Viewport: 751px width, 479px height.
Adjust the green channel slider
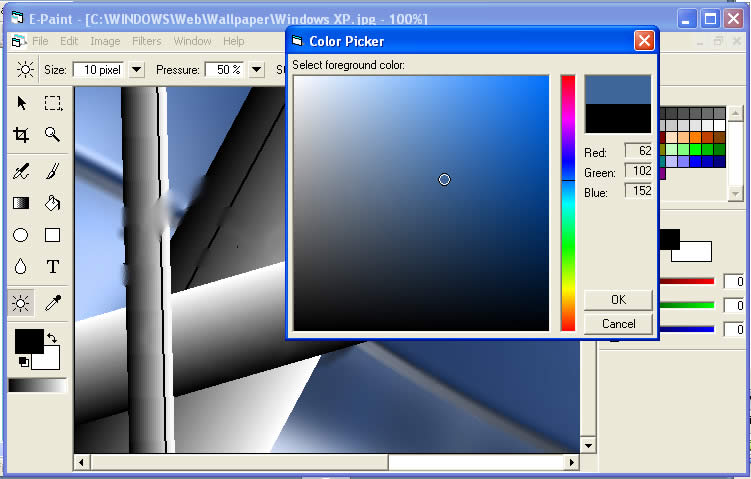pos(687,305)
